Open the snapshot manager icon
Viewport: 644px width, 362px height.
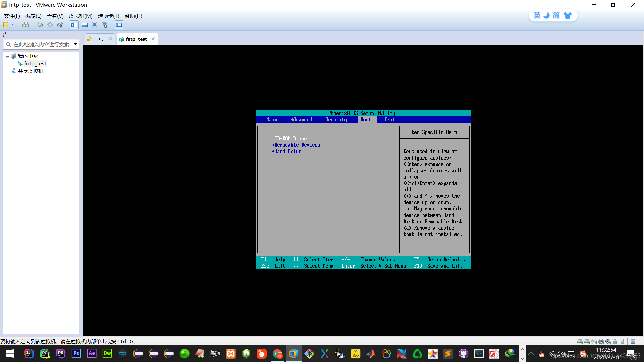(x=60, y=25)
